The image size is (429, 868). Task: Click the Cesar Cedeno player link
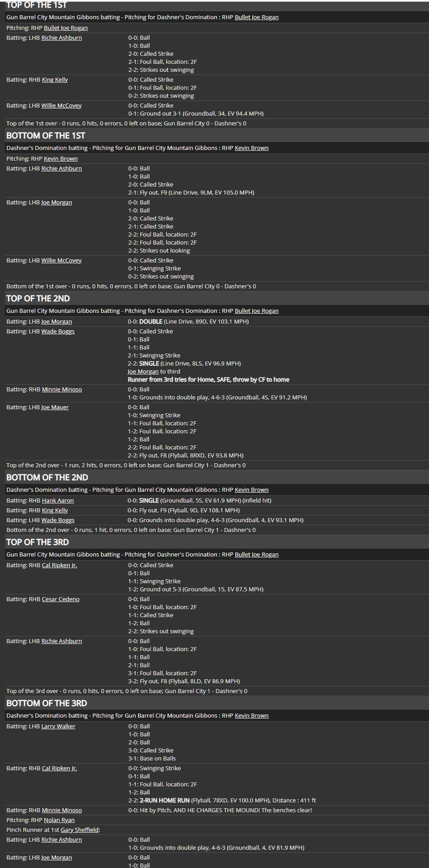(61, 599)
